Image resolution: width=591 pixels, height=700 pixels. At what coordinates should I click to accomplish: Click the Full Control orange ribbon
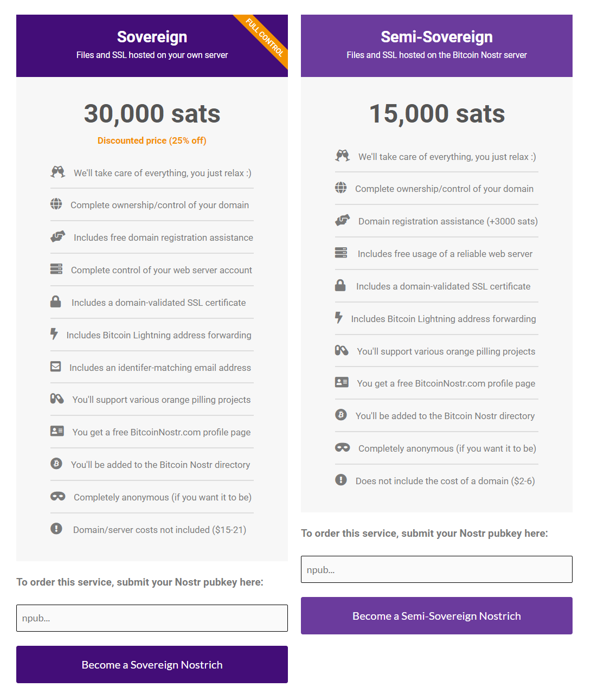(265, 38)
